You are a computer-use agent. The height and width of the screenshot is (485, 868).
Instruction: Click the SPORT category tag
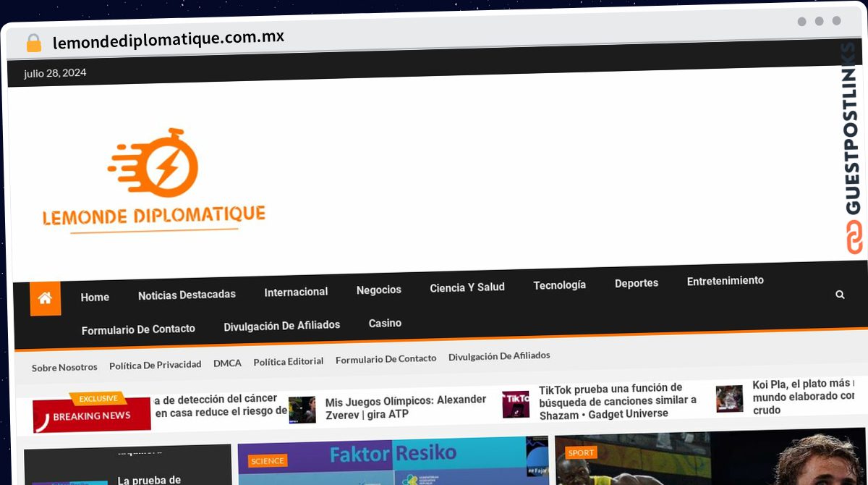(581, 452)
